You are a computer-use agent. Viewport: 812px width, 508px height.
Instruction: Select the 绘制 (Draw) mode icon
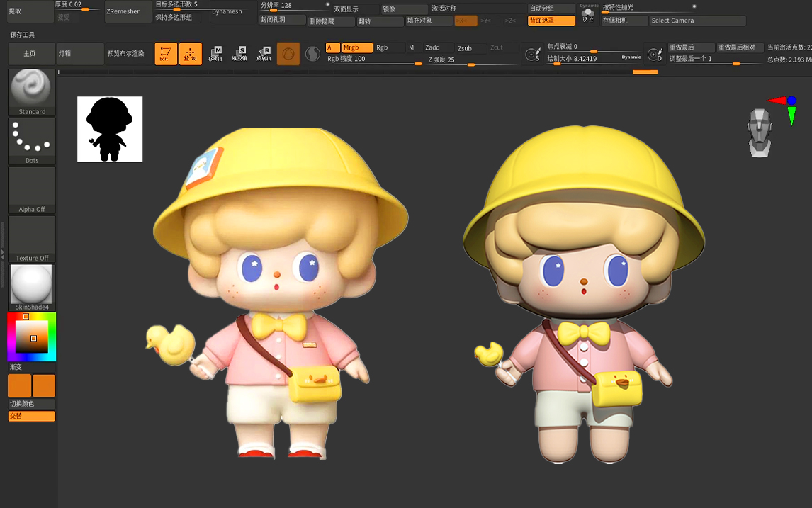click(x=189, y=53)
